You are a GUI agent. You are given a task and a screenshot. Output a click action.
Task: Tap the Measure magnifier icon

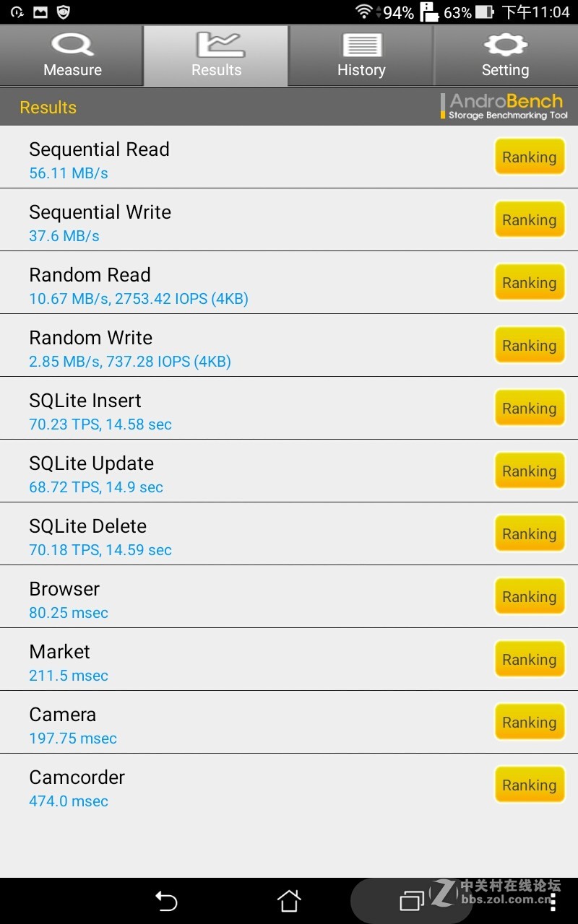(72, 45)
